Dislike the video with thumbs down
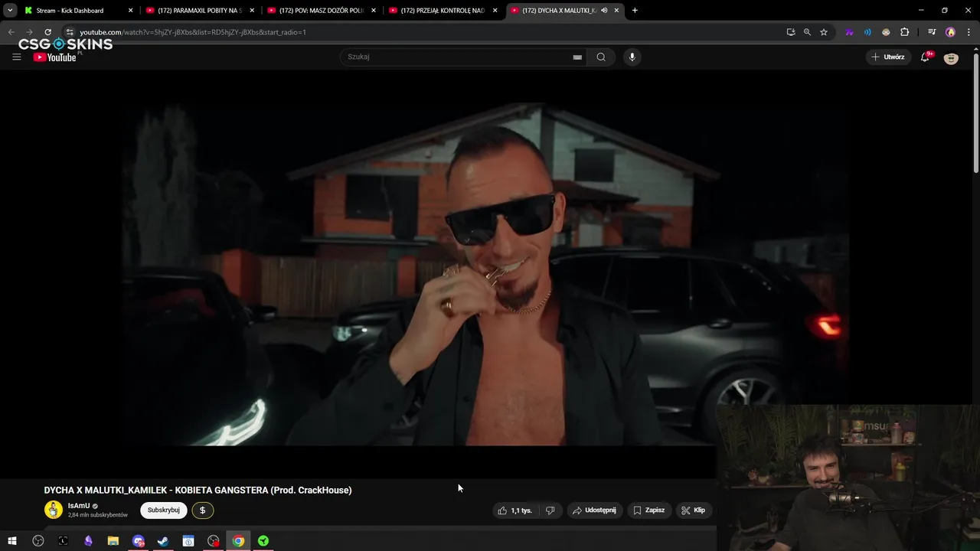Viewport: 980px width, 551px height. click(550, 510)
